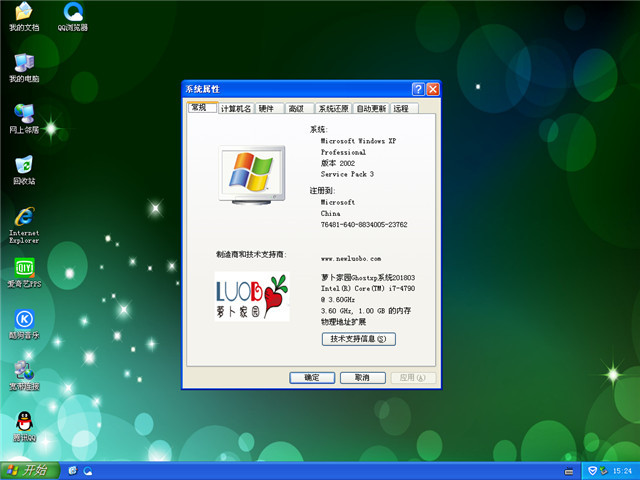Click the 版本 2002 text
Image resolution: width=640 pixels, height=480 pixels.
click(338, 163)
